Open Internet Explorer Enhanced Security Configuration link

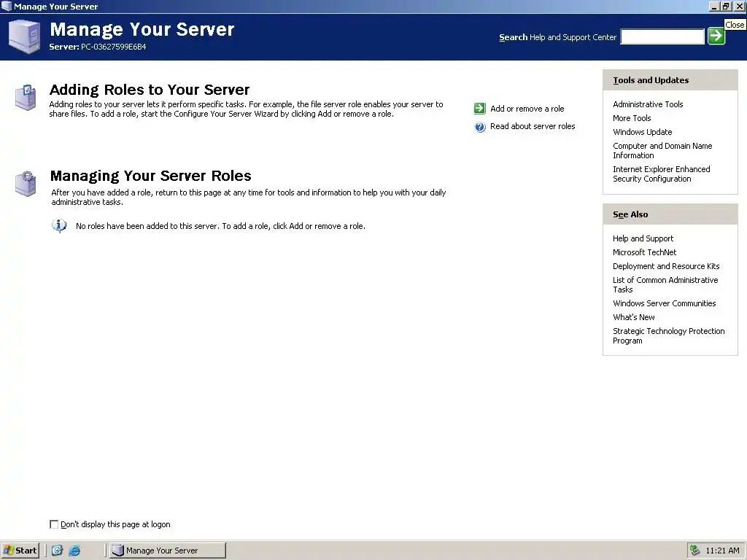coord(661,174)
